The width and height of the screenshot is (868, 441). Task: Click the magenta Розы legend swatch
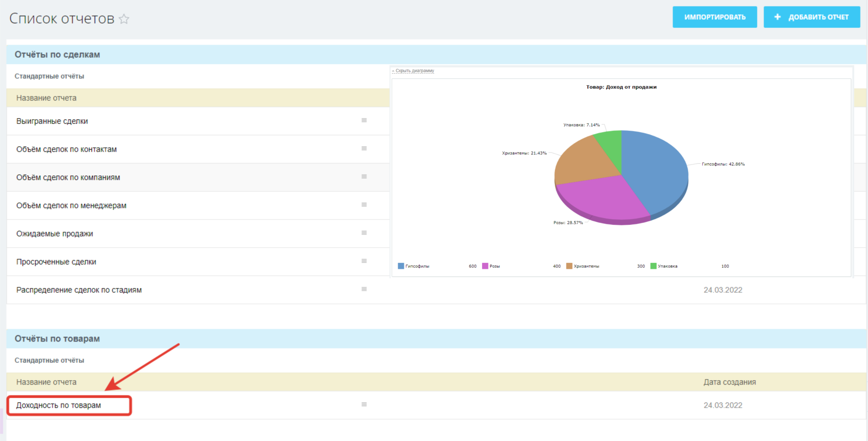coord(485,266)
